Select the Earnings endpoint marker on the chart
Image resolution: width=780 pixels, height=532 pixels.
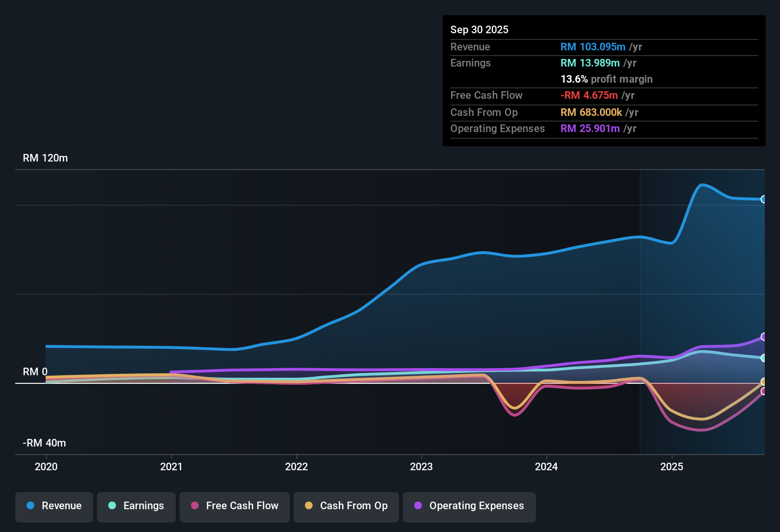[764, 358]
